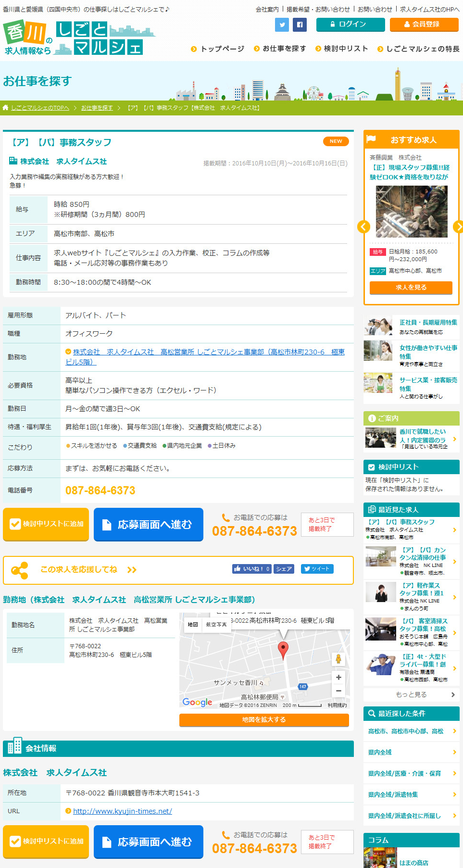This screenshot has width=463, height=868.
Task: Click 求人を見る in recommended jobs
Action: (x=411, y=288)
